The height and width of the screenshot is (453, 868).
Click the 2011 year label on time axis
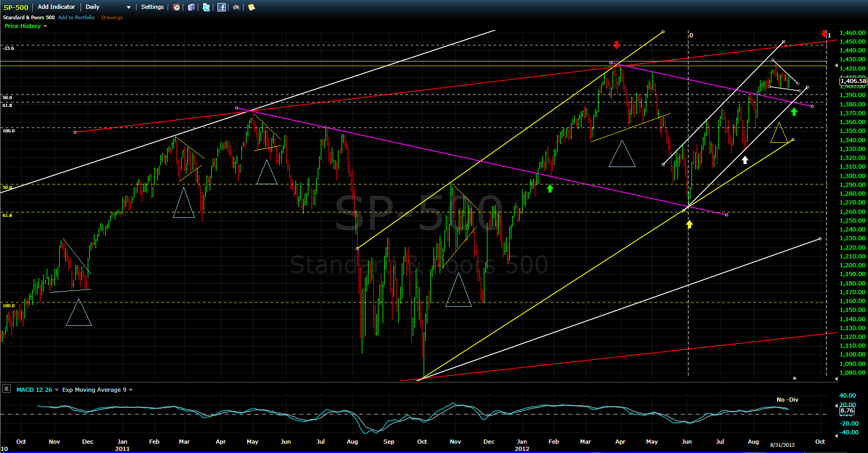[x=123, y=449]
